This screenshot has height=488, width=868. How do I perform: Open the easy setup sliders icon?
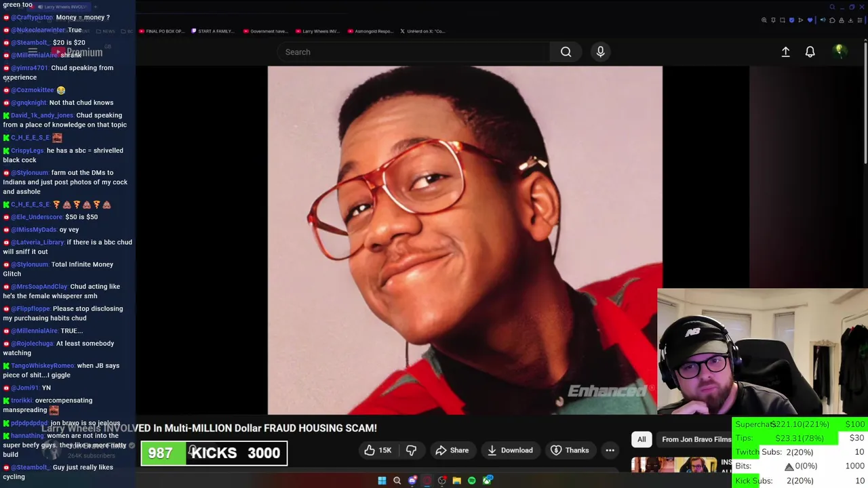(860, 20)
